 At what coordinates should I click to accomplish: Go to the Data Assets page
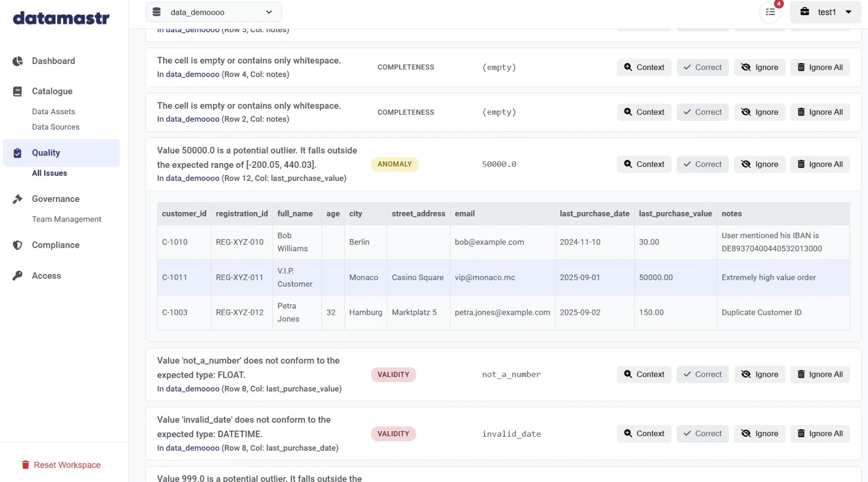point(53,112)
